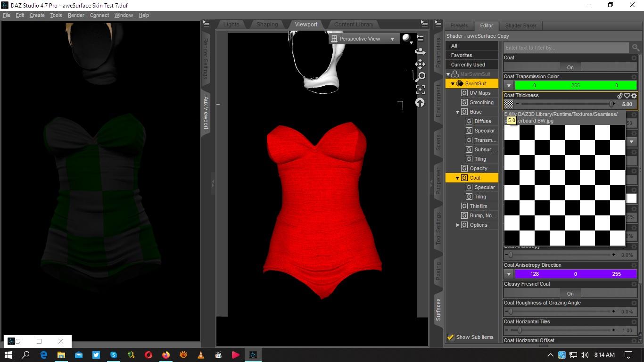The image size is (644, 362).
Task: Click the orbit/rotate camera icon in viewport
Action: [x=420, y=51]
